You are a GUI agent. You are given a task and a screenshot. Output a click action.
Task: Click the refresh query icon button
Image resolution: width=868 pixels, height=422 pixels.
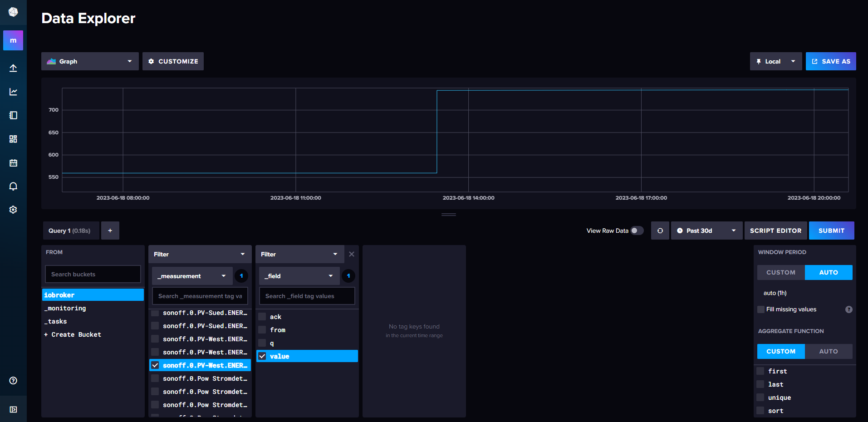tap(660, 231)
